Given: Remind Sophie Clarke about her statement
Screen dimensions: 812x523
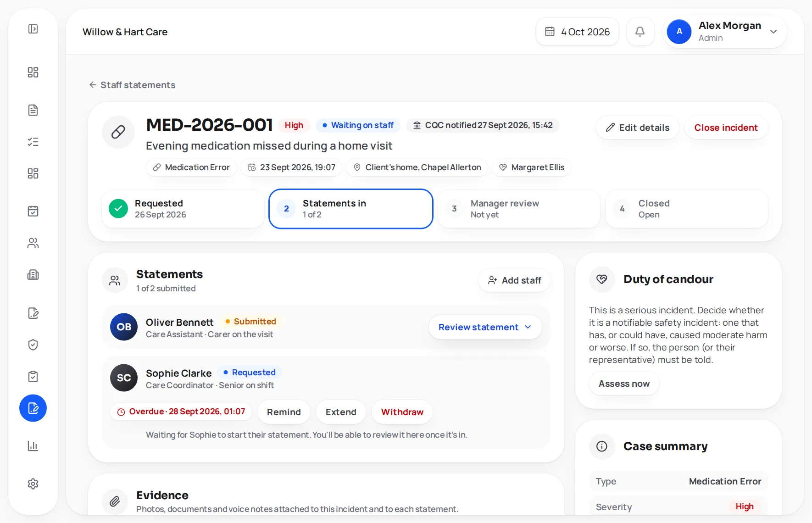Looking at the screenshot, I should click(x=284, y=412).
